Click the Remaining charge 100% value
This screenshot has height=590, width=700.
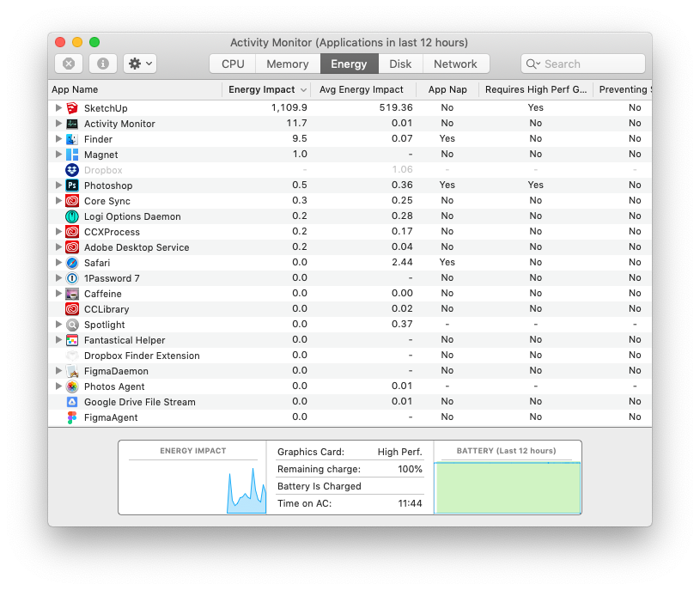pyautogui.click(x=410, y=469)
